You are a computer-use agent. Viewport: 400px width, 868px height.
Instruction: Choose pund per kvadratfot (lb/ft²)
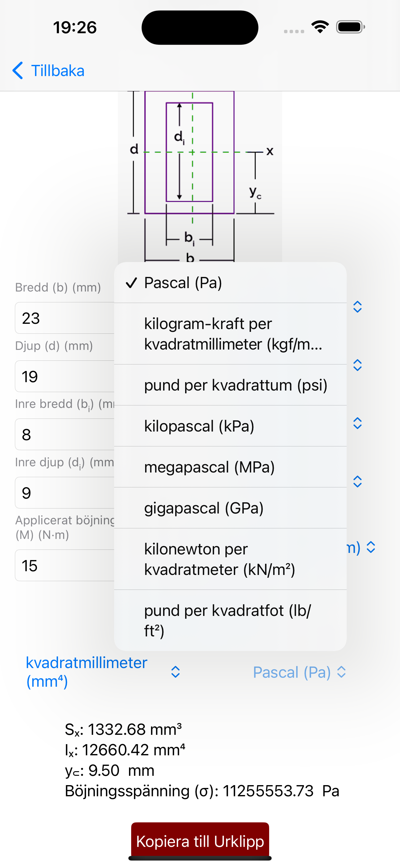(x=230, y=620)
